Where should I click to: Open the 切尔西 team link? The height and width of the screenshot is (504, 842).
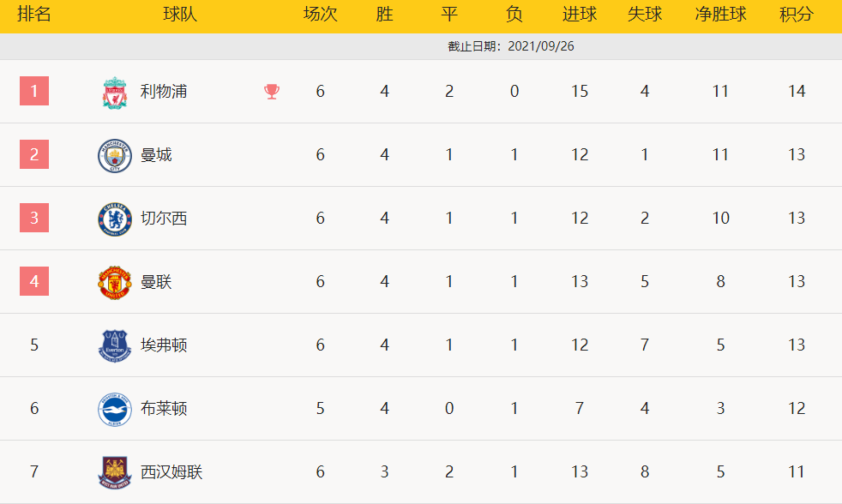pyautogui.click(x=164, y=219)
